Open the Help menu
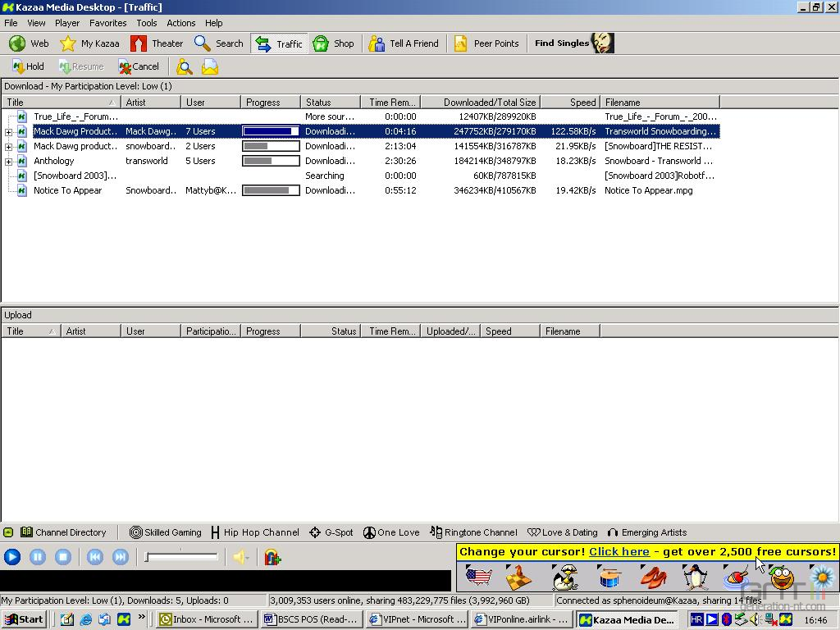 [x=213, y=23]
